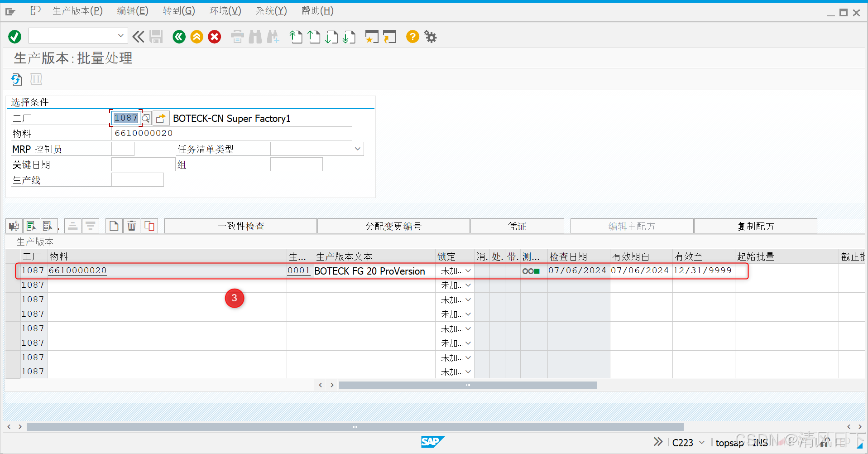Click the Create new entry page icon

pyautogui.click(x=114, y=226)
